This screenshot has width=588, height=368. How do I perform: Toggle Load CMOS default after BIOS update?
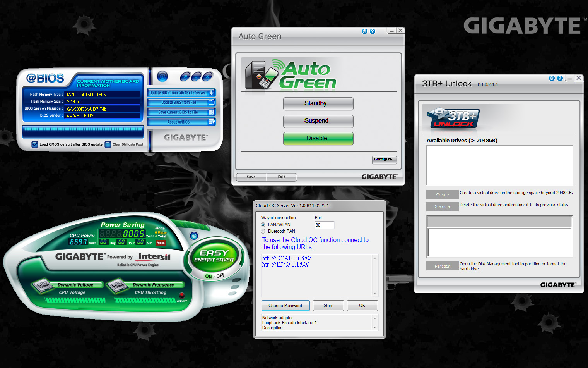[x=35, y=144]
